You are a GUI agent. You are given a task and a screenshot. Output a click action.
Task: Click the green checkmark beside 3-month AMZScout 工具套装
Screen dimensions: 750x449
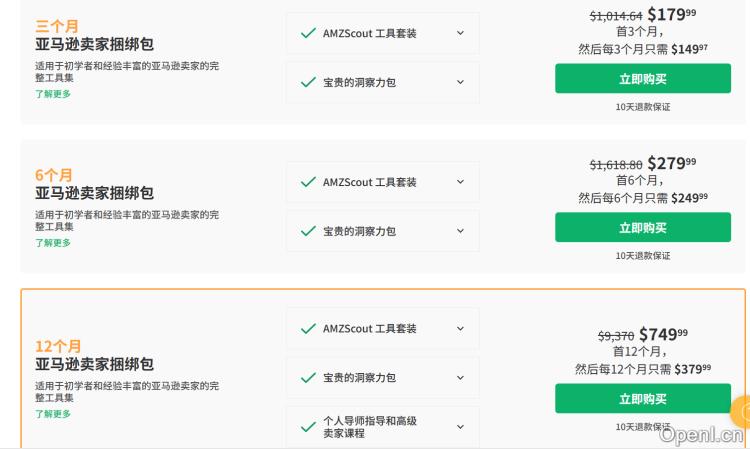tap(308, 33)
